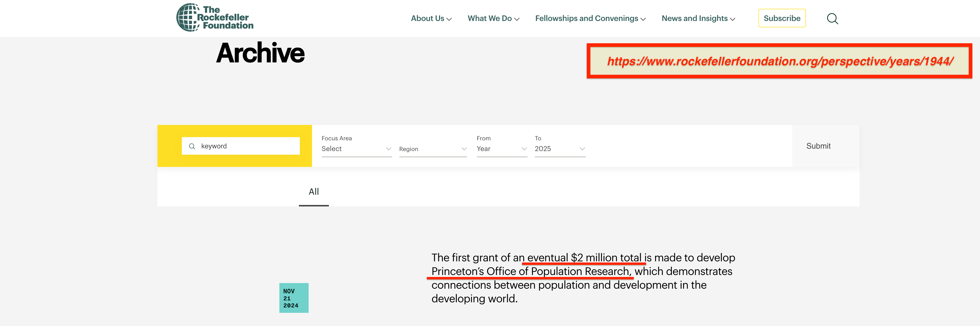The height and width of the screenshot is (326, 980).
Task: Click the Princeton Population Research grant text
Action: (x=583, y=278)
